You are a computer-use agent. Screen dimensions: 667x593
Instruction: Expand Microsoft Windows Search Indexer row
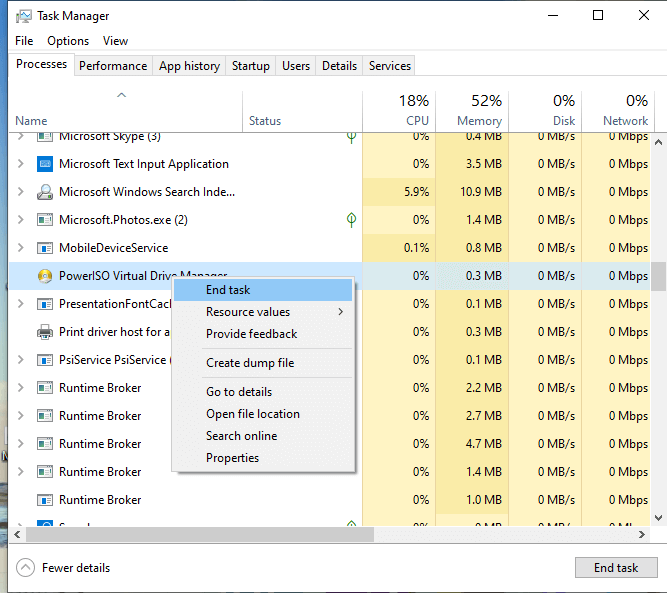click(20, 192)
